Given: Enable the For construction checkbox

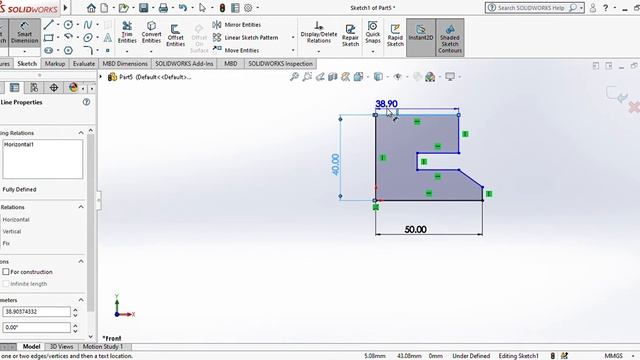Looking at the screenshot, I should 6,272.
